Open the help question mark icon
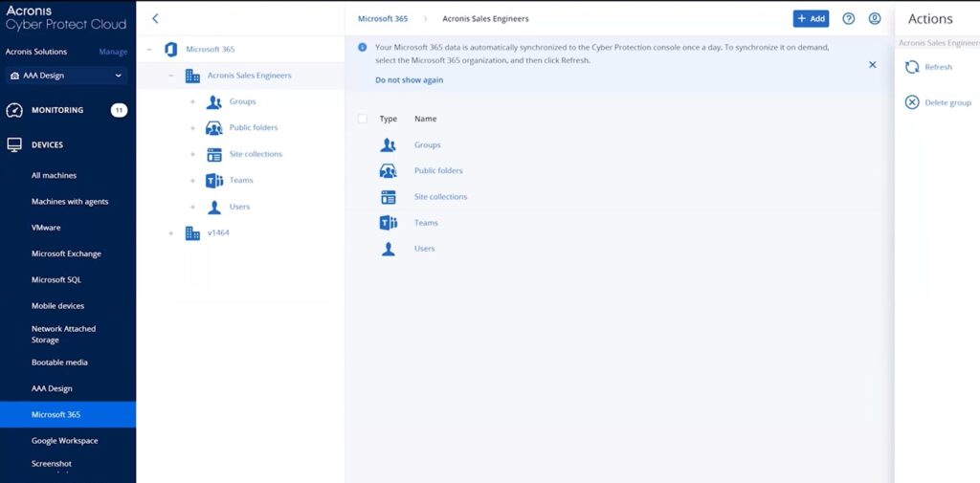 point(848,18)
